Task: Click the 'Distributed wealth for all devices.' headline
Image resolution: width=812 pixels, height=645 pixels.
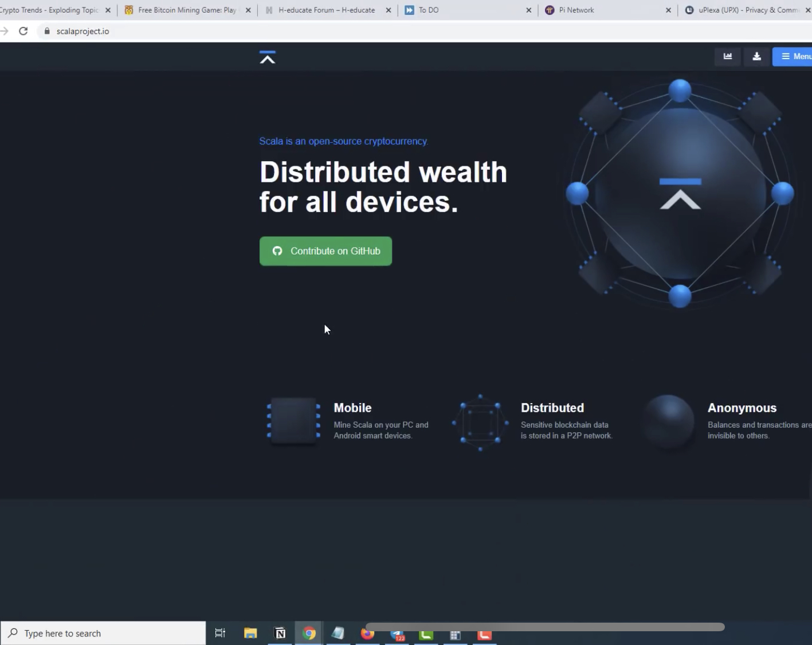Action: click(383, 187)
